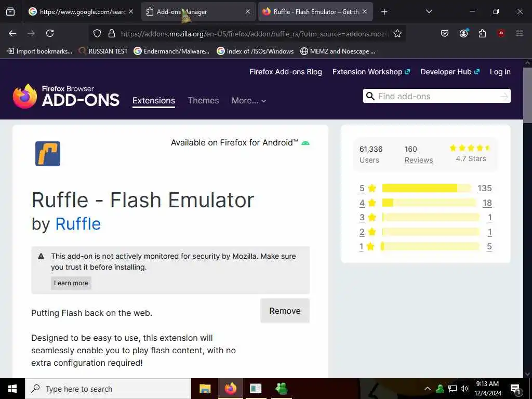
Task: Open Index of /ISOs/Windows bookmark
Action: pos(255,51)
